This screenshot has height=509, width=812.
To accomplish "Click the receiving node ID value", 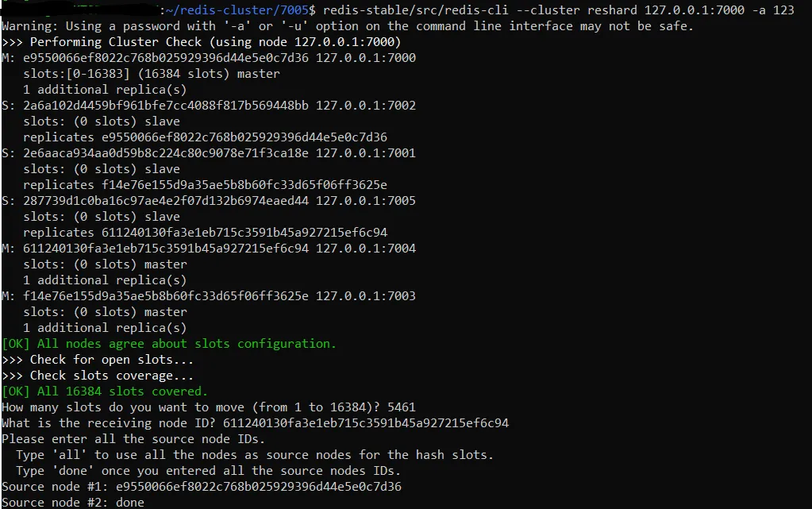I will click(x=366, y=423).
